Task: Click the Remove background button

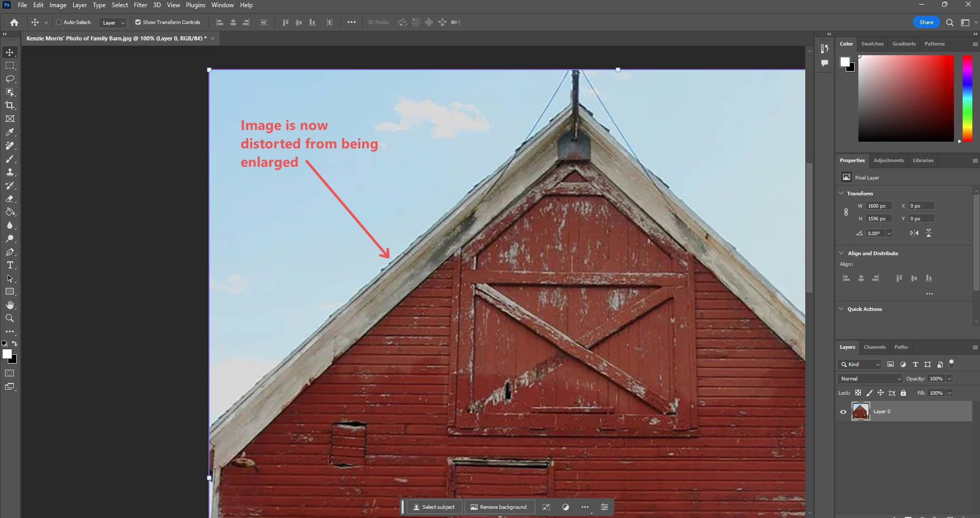Action: point(499,507)
